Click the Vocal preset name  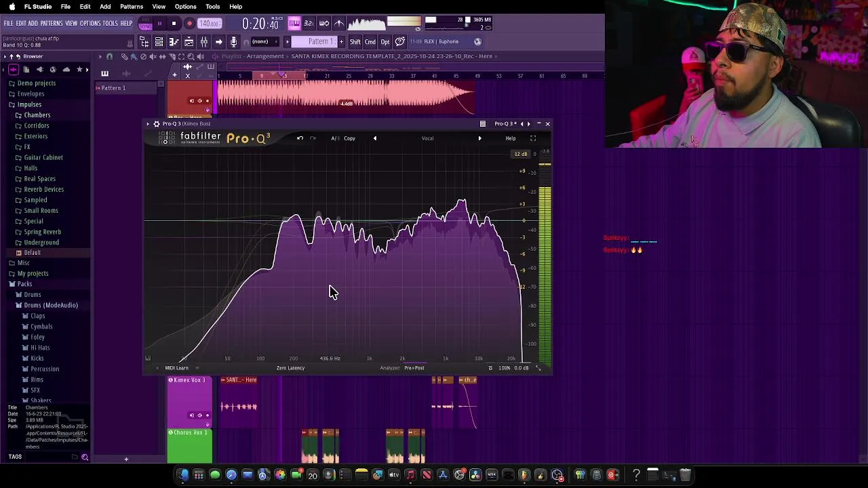point(427,138)
